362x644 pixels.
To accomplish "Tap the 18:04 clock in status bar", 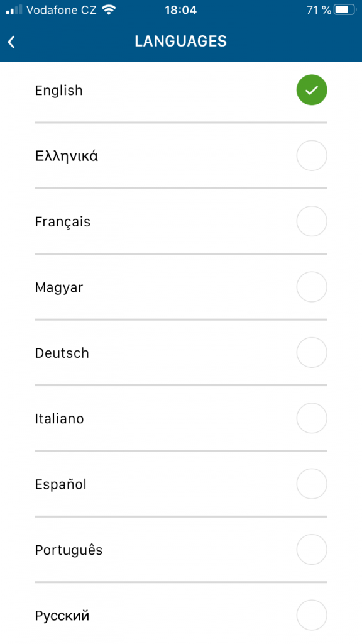I will (x=180, y=10).
